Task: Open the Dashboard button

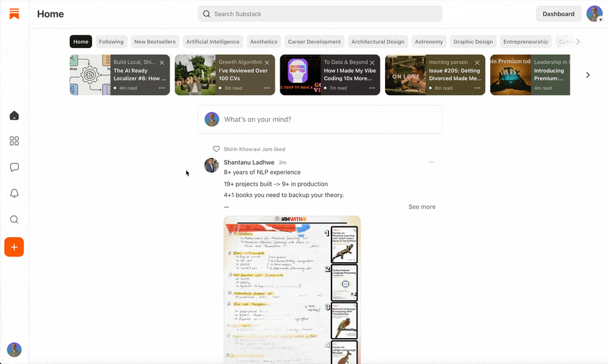Action: [559, 14]
